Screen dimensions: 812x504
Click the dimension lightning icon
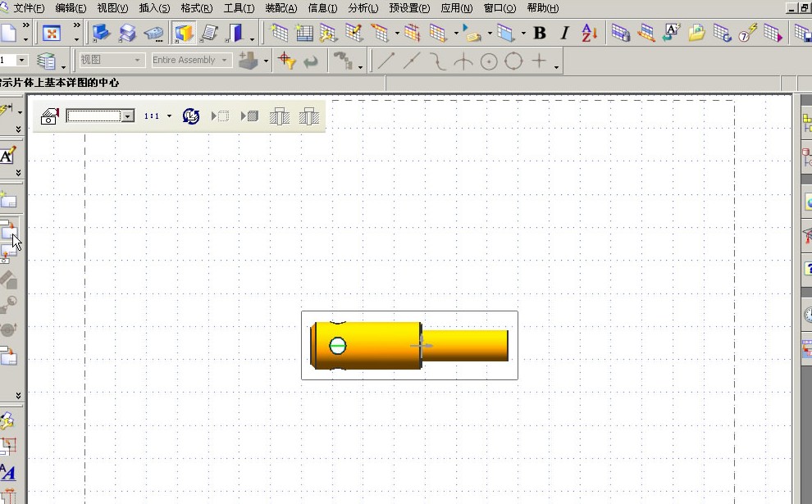tap(7, 110)
